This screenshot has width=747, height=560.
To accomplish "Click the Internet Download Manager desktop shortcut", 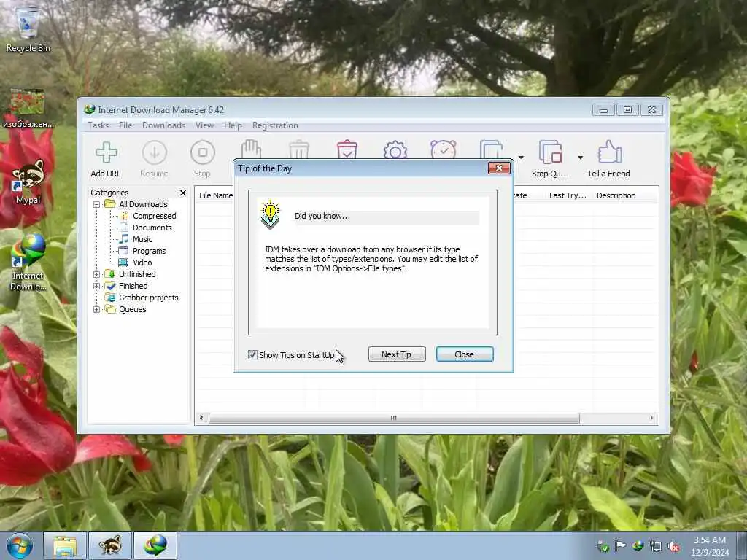I will click(x=28, y=262).
